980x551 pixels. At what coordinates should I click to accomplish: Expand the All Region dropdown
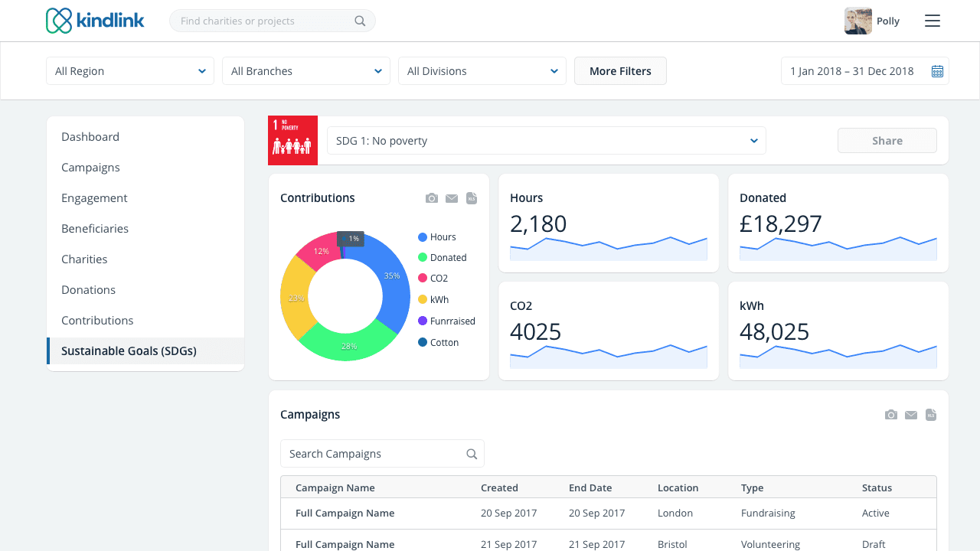[x=130, y=71]
